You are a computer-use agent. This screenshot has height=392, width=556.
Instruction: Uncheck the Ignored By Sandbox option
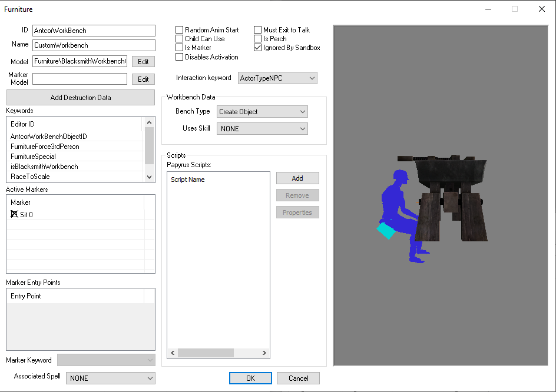click(x=258, y=48)
